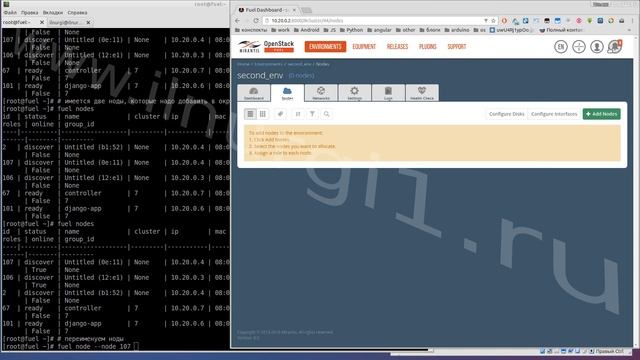
Task: Reload the Fuel Dashboard page
Action: (256, 20)
